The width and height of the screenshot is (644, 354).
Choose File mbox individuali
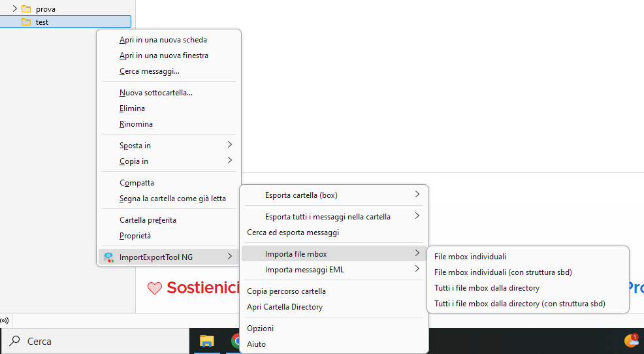(528, 257)
